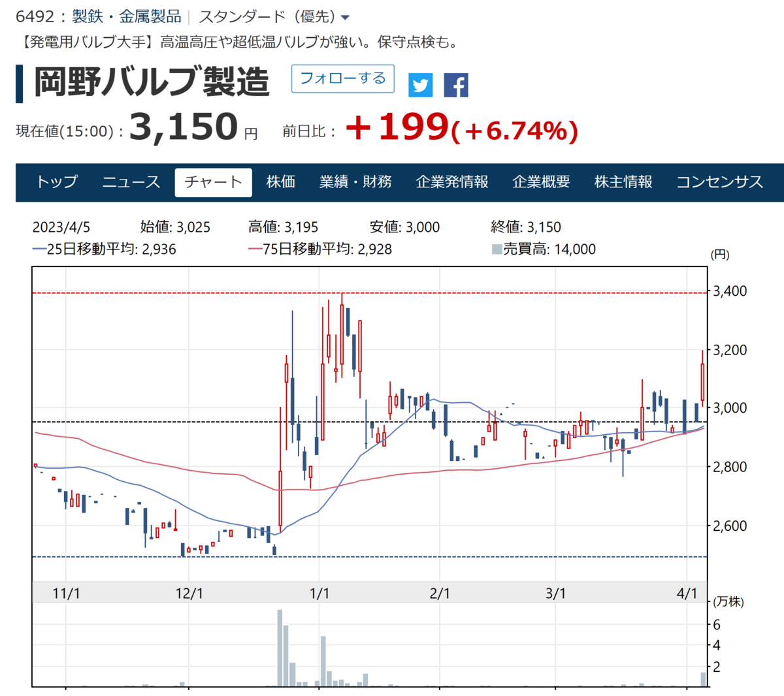Switch to 企業発情報 tab
The height and width of the screenshot is (696, 784).
(x=452, y=182)
